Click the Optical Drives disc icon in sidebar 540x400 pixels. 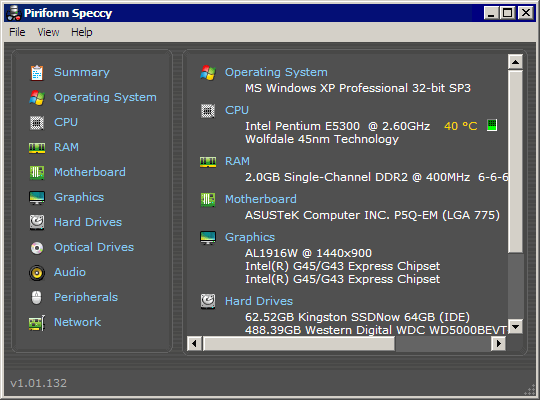coord(37,248)
